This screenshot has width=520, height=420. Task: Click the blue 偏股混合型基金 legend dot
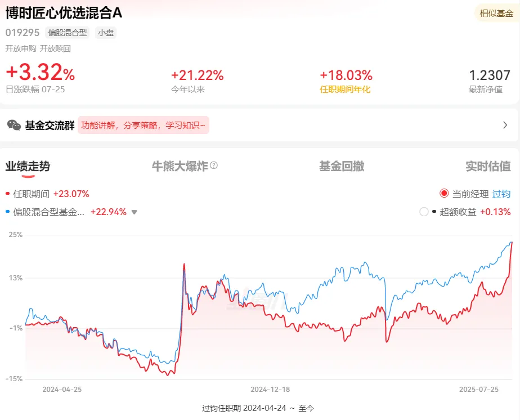(7, 212)
